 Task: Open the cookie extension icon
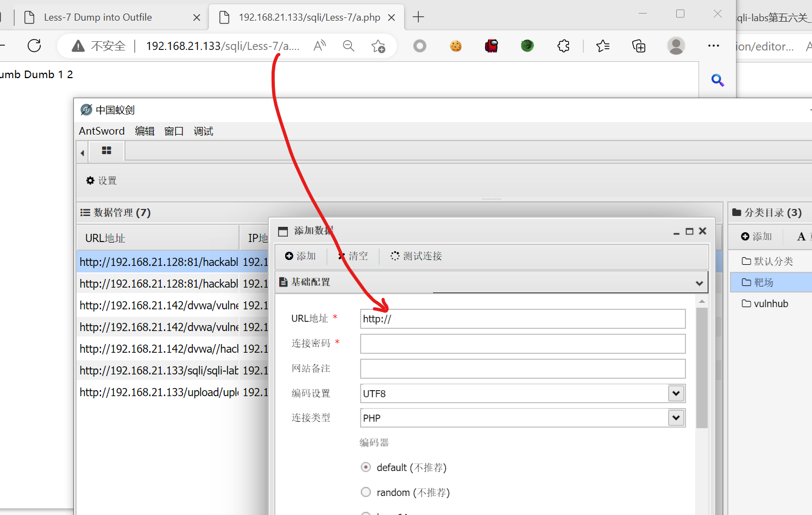point(456,46)
